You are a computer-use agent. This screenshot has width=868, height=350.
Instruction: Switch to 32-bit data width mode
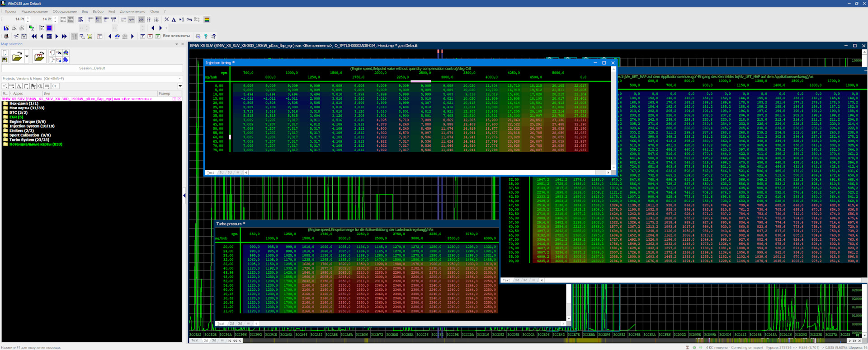(106, 19)
